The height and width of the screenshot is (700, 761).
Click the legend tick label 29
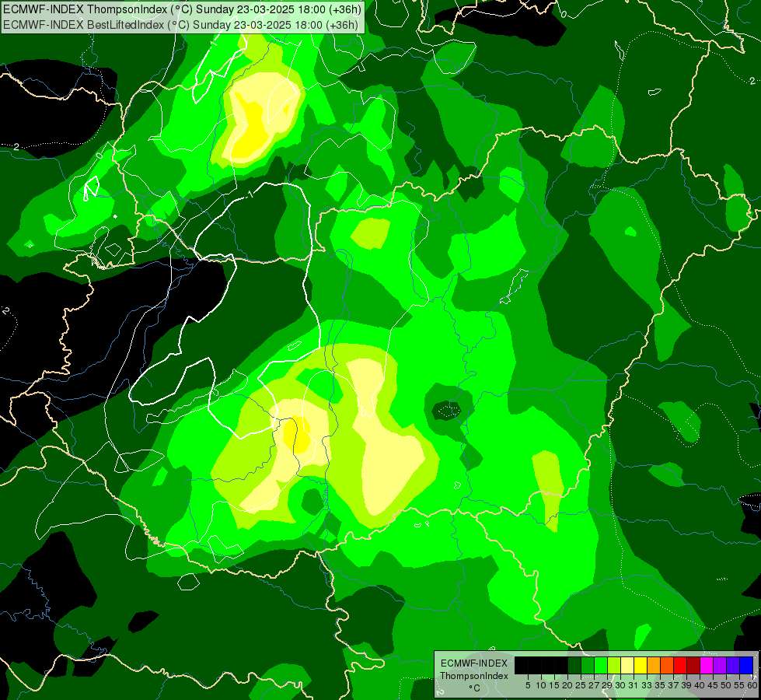(x=607, y=685)
